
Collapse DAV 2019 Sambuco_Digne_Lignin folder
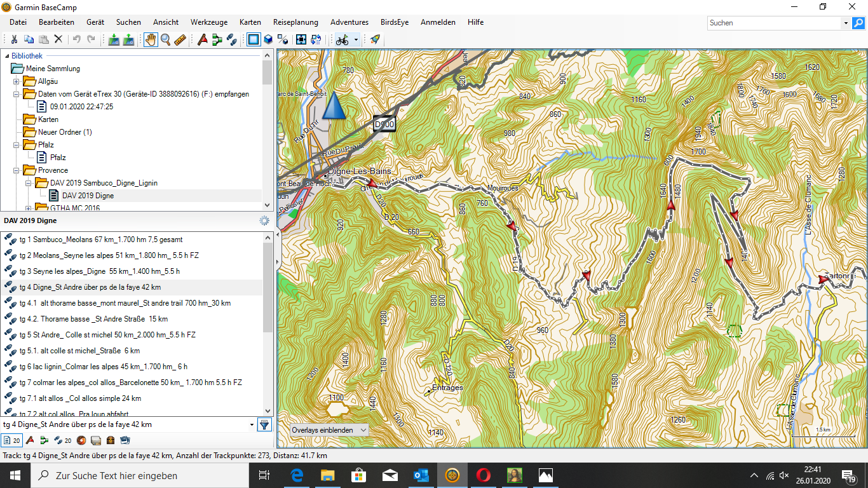(x=29, y=183)
